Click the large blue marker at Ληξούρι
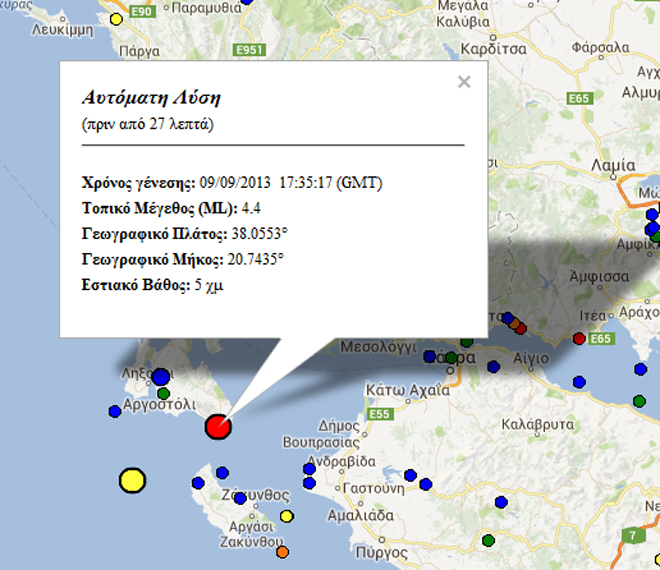The height and width of the screenshot is (570, 660). pyautogui.click(x=160, y=377)
